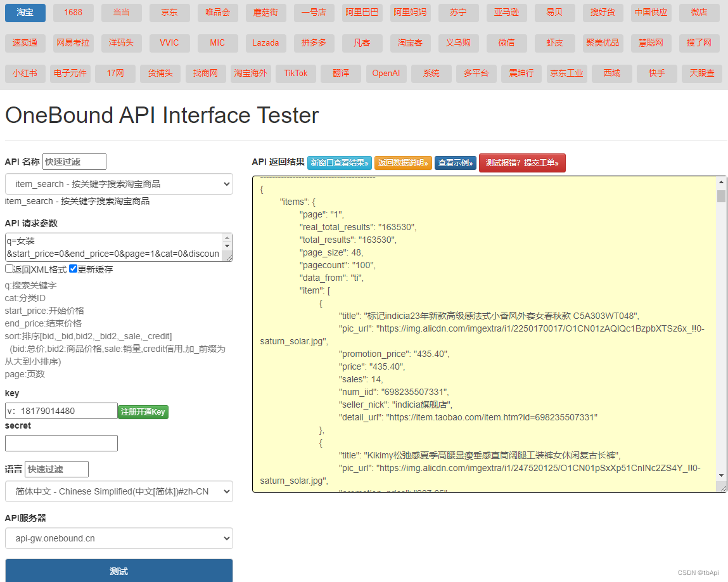Open the 速卖通 tab
This screenshot has height=582, width=728.
pyautogui.click(x=25, y=42)
